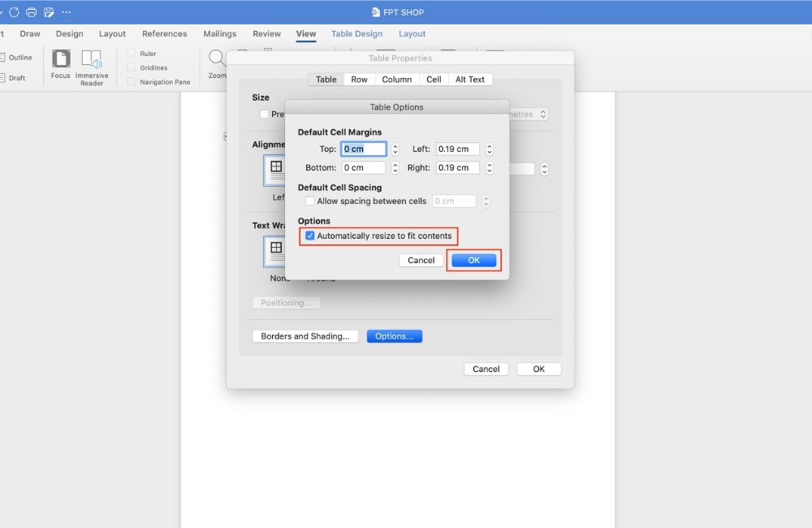Click the save icon in title bar

[49, 12]
